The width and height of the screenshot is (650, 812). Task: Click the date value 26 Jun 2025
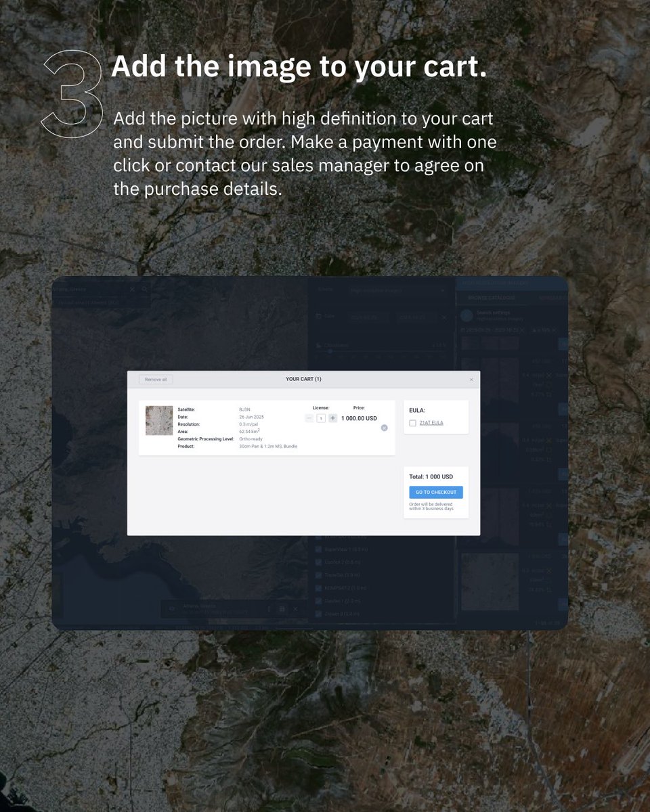pos(253,417)
